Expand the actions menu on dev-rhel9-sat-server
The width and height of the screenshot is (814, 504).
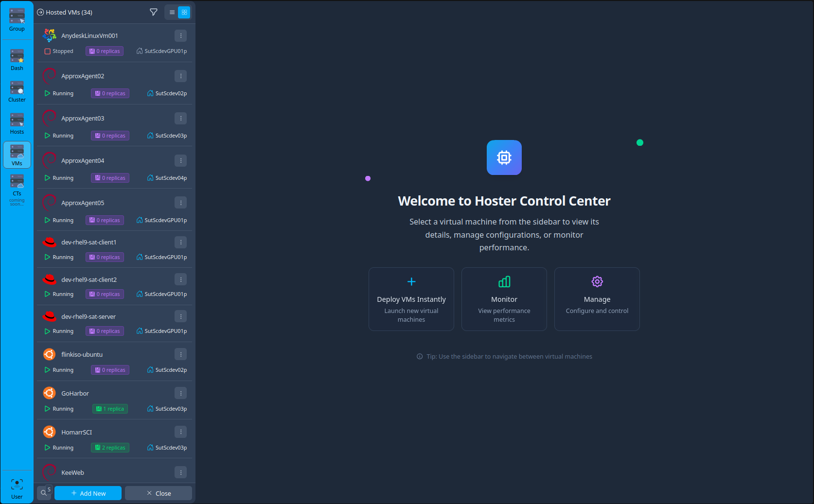coord(180,316)
